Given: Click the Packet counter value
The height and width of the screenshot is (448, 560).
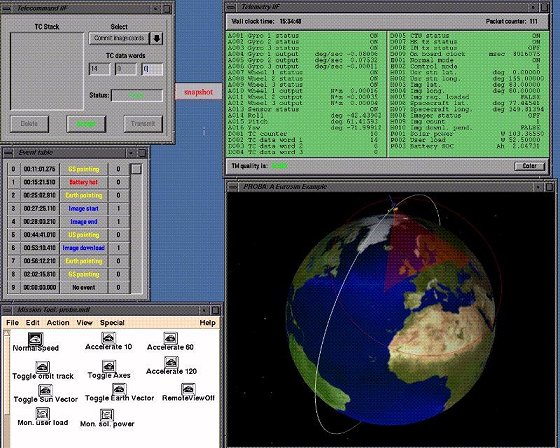Looking at the screenshot, I should (x=534, y=21).
